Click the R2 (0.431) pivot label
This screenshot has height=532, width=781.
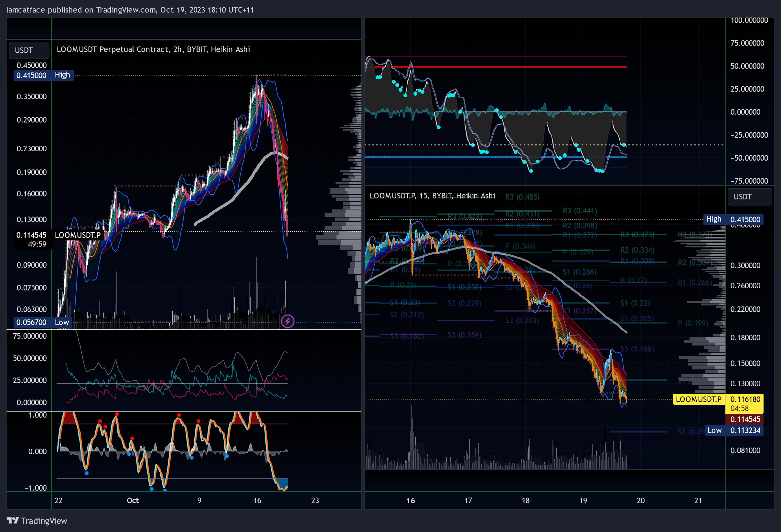522,214
